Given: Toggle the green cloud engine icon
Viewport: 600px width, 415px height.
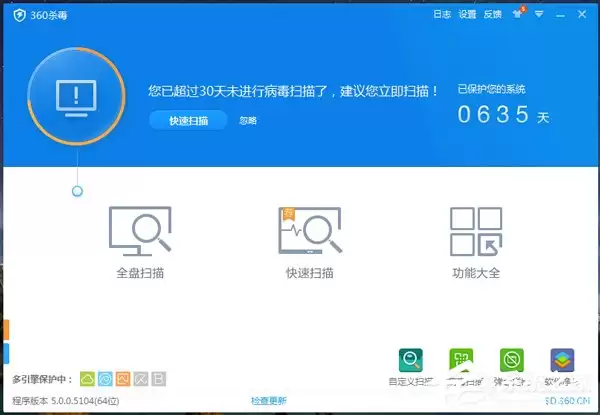Looking at the screenshot, I should [x=87, y=379].
